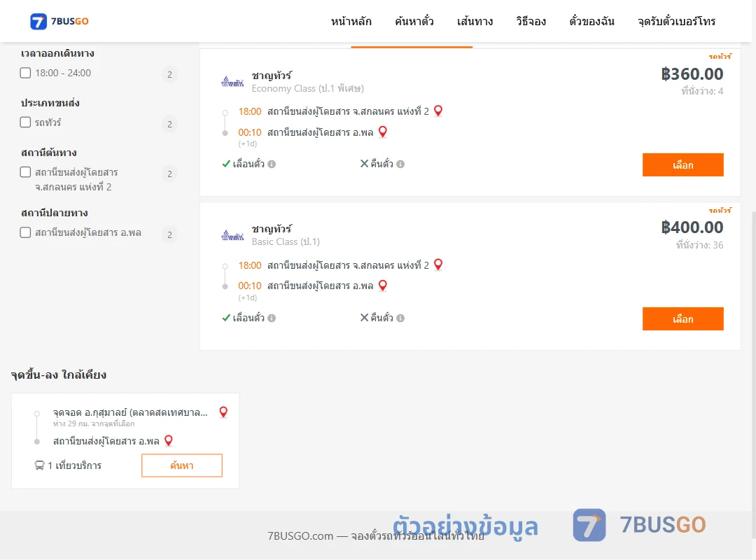This screenshot has height=560, width=756.
Task: Open map pin for Sakon Nakhon station in ฿400 trip
Action: coord(438,265)
